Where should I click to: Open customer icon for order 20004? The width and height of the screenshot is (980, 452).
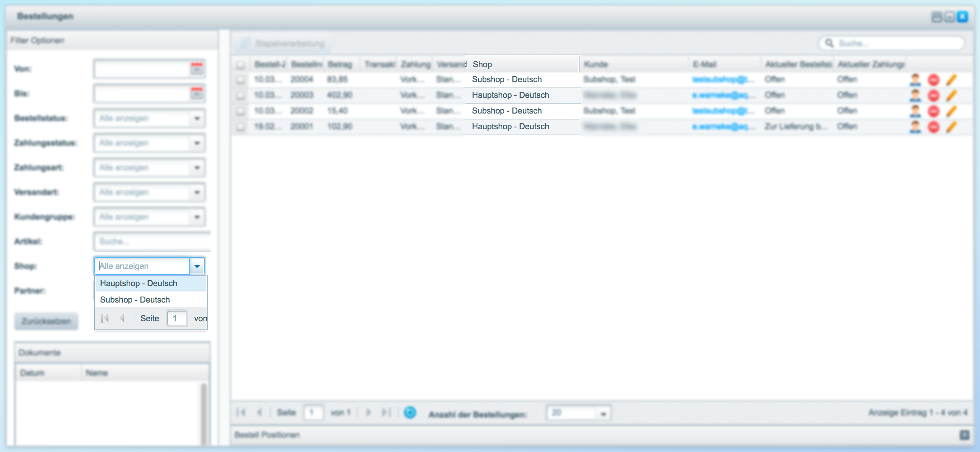(x=915, y=80)
